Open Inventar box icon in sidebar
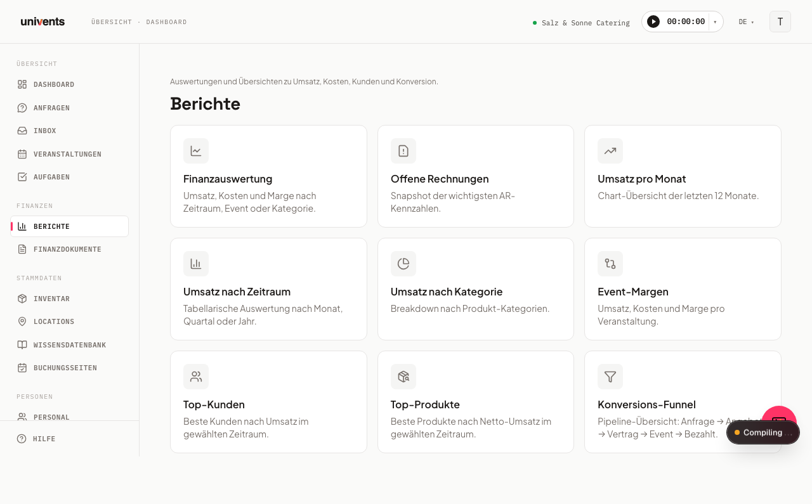The image size is (812, 504). tap(22, 299)
